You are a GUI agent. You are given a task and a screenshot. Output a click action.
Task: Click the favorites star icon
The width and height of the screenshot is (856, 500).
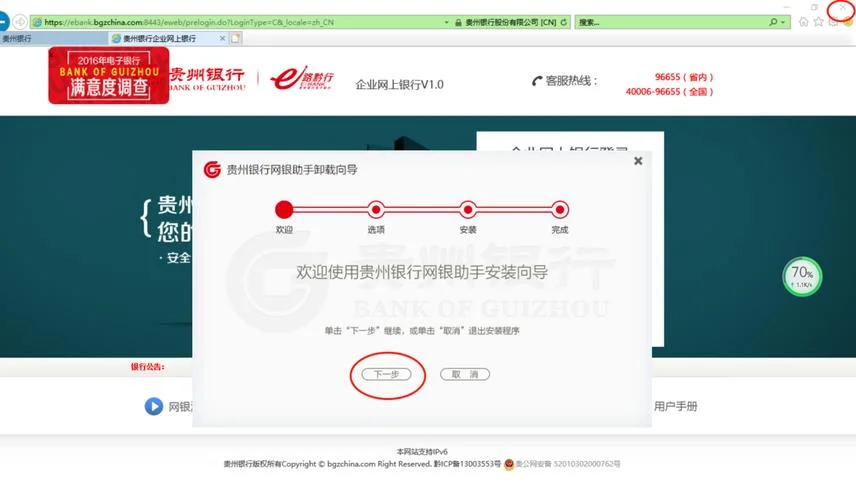pos(818,22)
